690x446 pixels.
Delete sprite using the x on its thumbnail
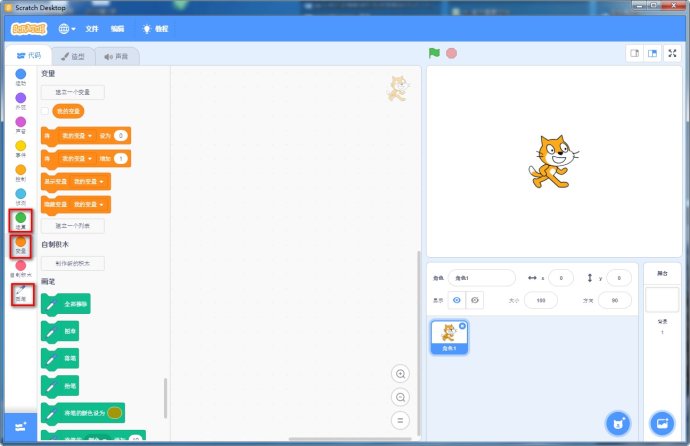(462, 326)
